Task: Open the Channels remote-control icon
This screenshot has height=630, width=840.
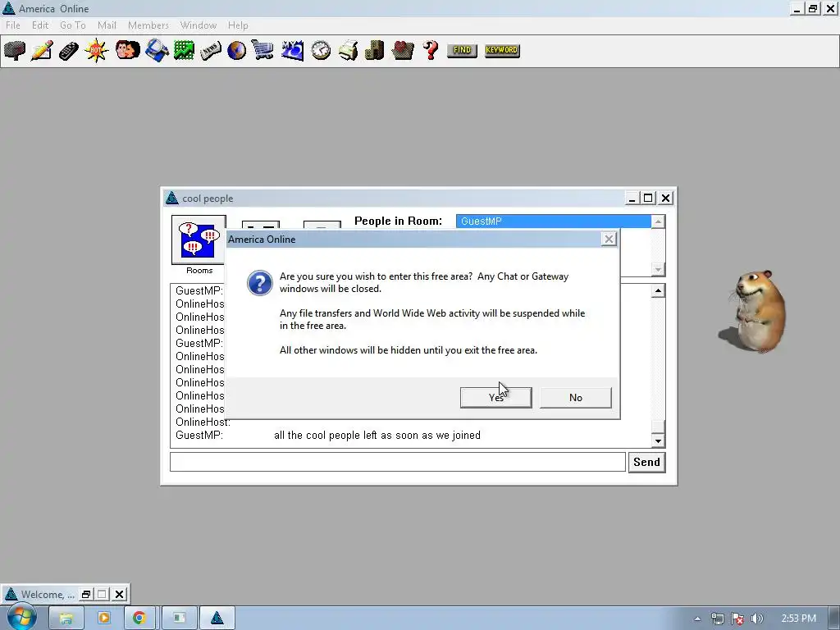Action: click(x=69, y=51)
